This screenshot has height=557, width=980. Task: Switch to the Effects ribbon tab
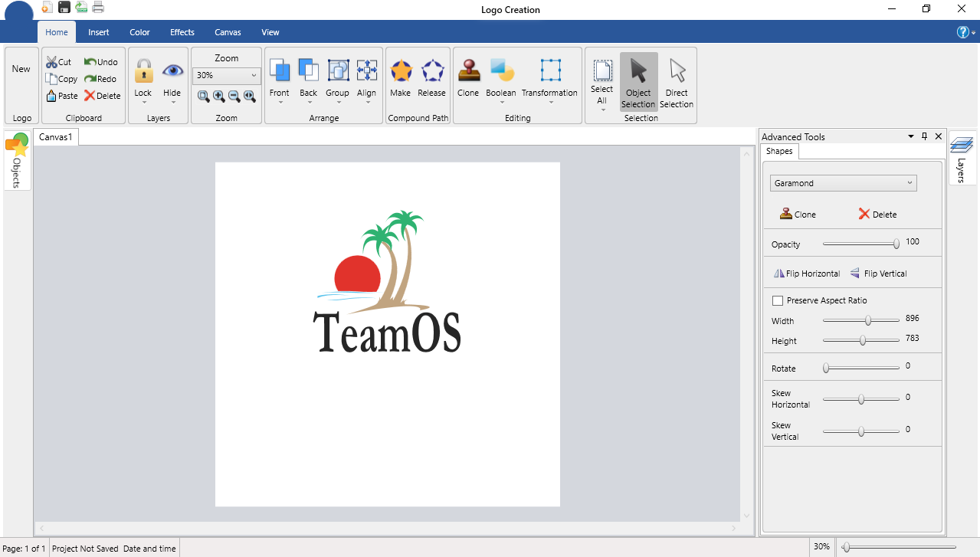[182, 32]
